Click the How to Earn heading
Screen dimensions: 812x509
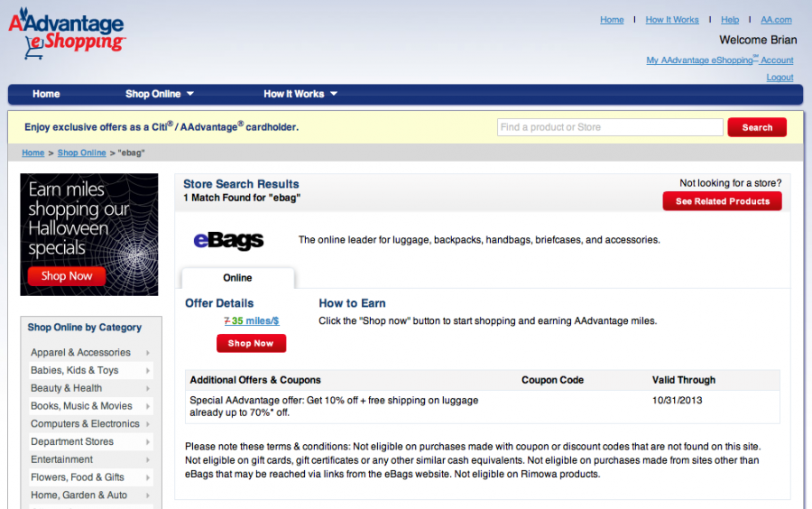point(352,303)
